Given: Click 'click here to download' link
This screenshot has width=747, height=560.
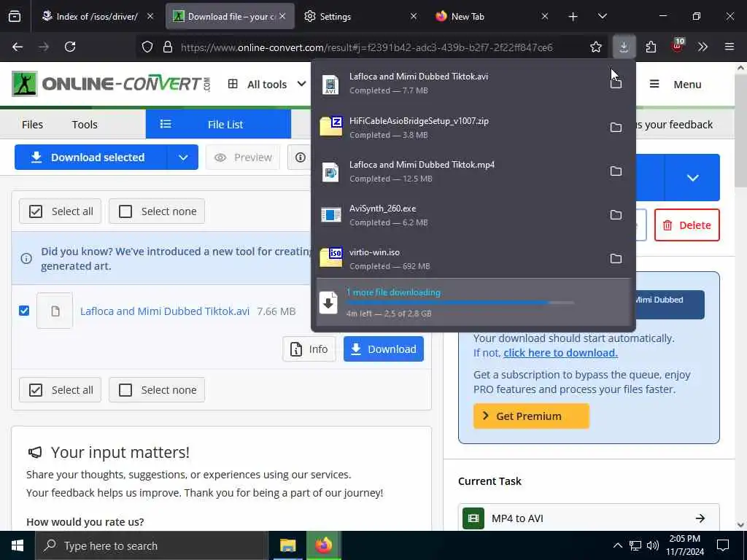Looking at the screenshot, I should pos(560,353).
